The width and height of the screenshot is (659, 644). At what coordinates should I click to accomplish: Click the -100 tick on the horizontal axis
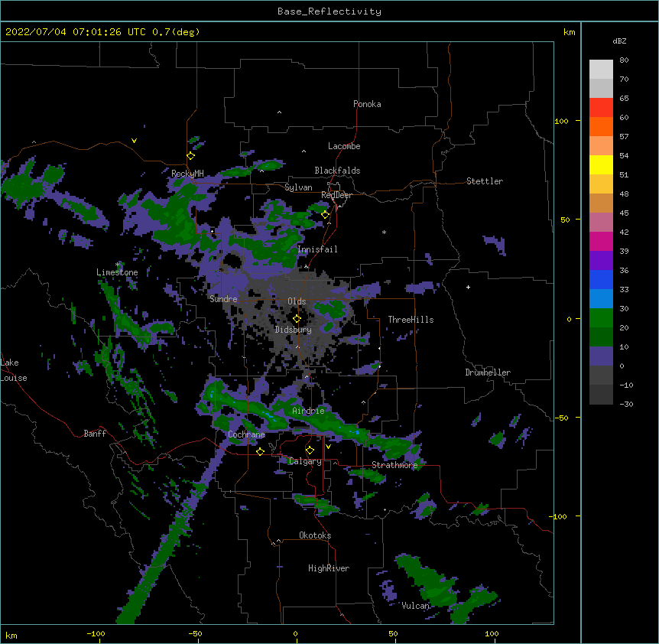tap(96, 633)
